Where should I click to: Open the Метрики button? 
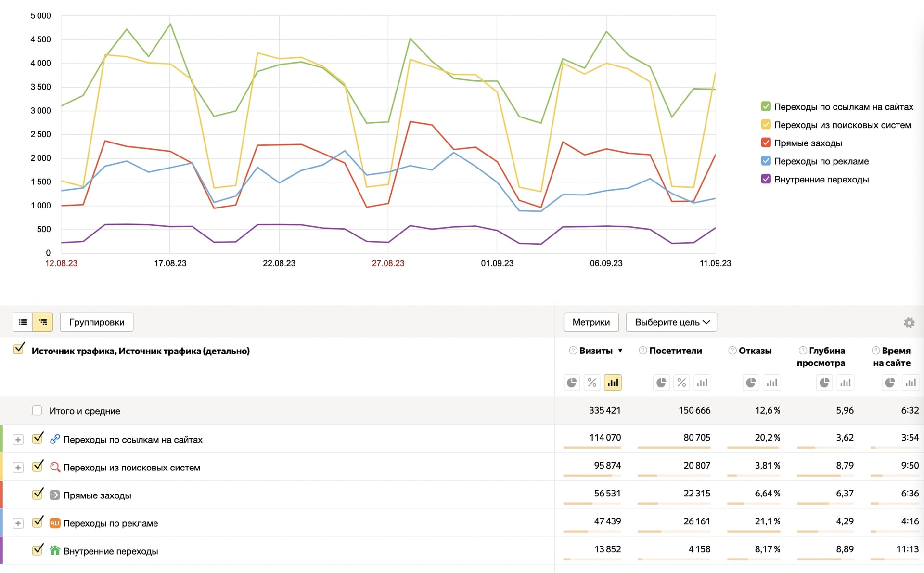click(x=591, y=322)
